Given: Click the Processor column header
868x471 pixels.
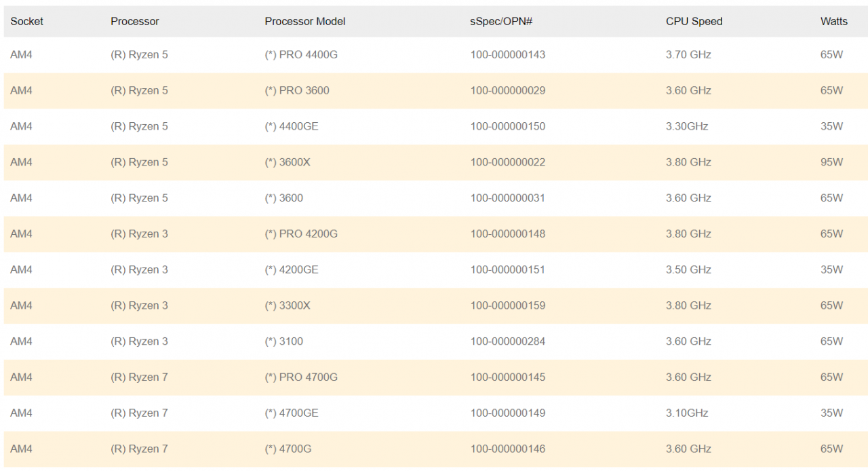Looking at the screenshot, I should tap(135, 22).
